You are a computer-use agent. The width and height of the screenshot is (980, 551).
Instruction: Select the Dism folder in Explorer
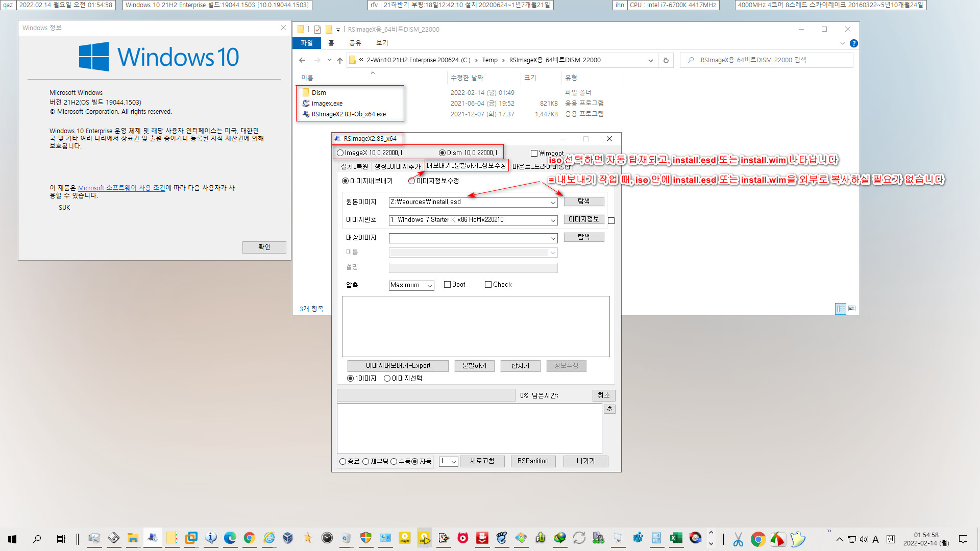coord(319,92)
